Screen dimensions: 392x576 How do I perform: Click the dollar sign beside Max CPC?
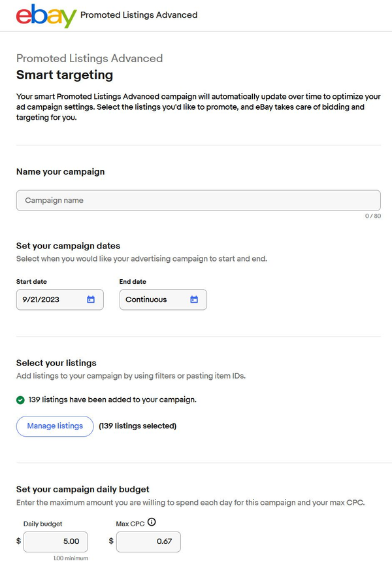pyautogui.click(x=109, y=541)
